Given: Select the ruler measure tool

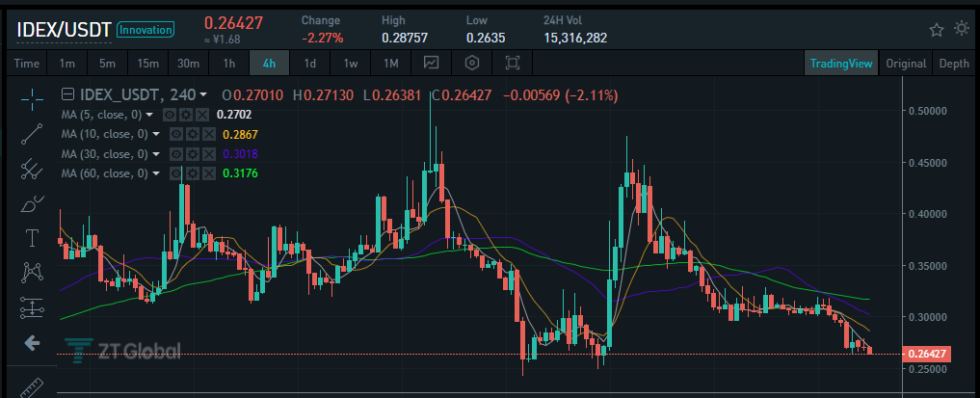Looking at the screenshot, I should tap(32, 386).
